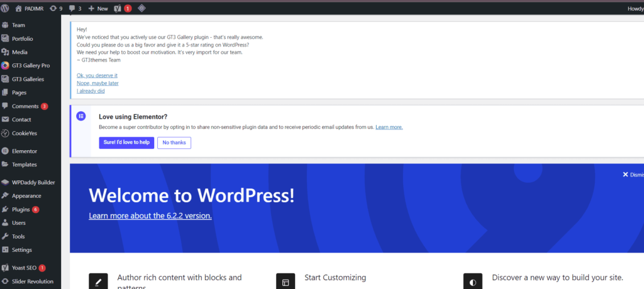Open the Users menu label
This screenshot has height=289, width=644.
[x=19, y=223]
